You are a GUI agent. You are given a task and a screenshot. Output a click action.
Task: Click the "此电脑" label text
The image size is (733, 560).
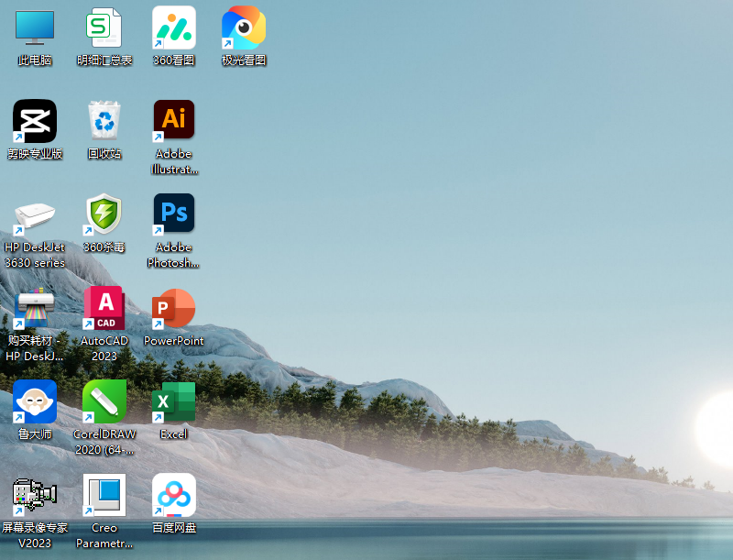pyautogui.click(x=35, y=60)
